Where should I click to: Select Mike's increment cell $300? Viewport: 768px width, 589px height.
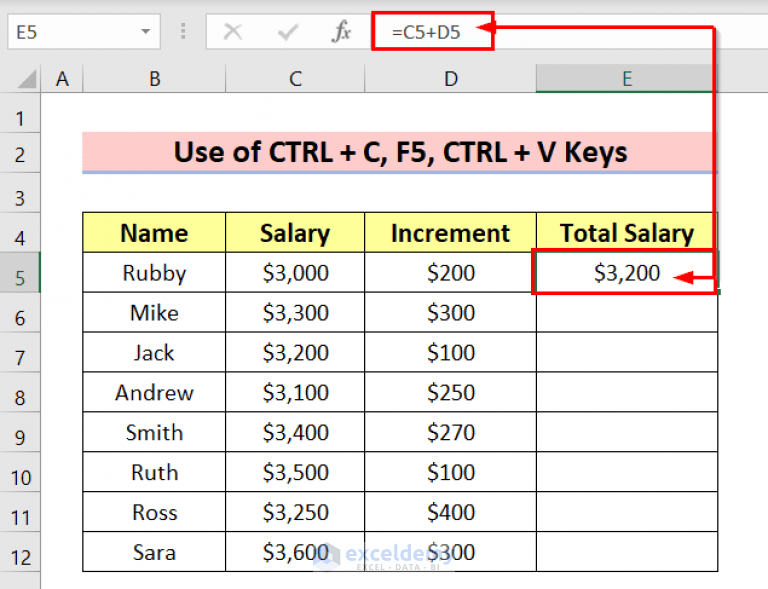451,312
